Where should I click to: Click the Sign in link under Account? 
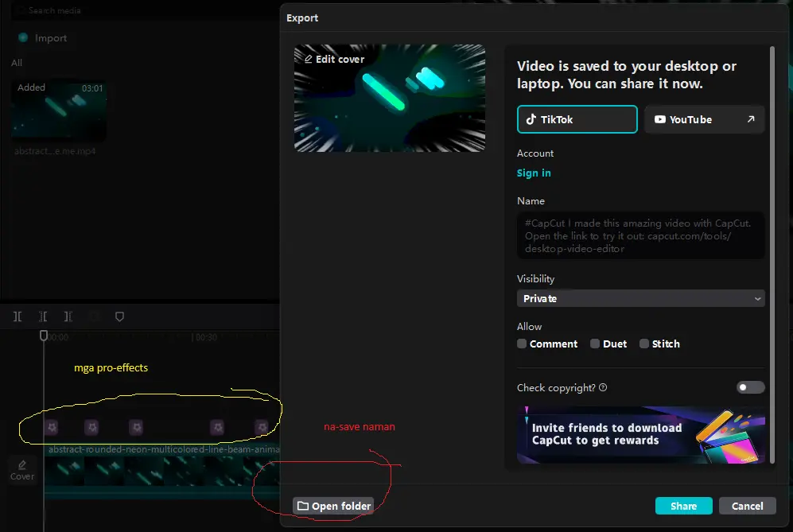tap(534, 173)
